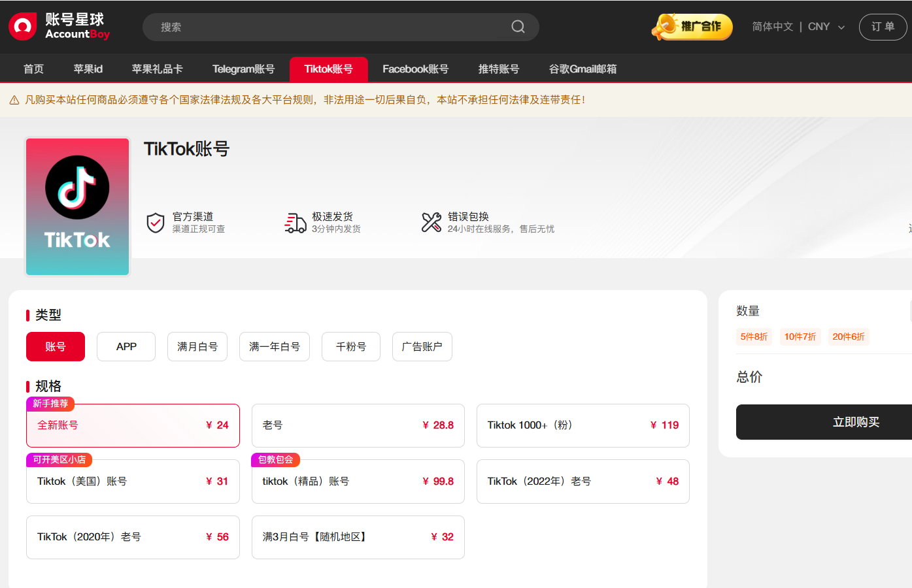
Task: Click the 推广合作 megaphone banner
Action: 692,27
